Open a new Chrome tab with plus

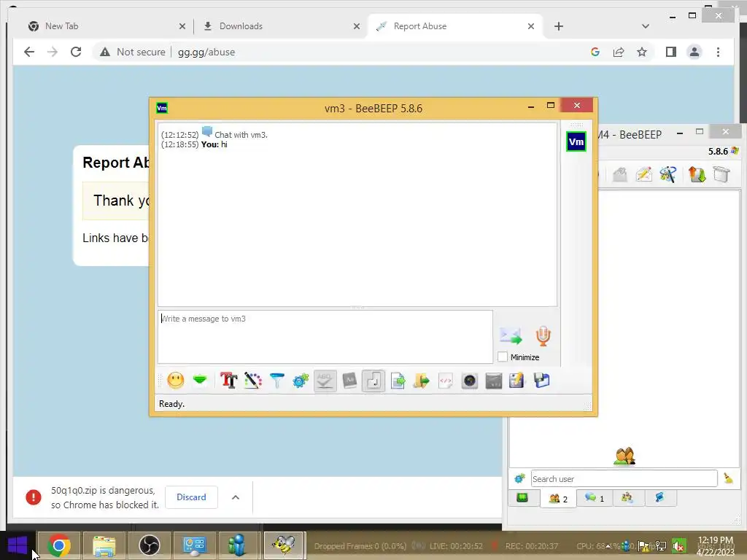click(558, 26)
